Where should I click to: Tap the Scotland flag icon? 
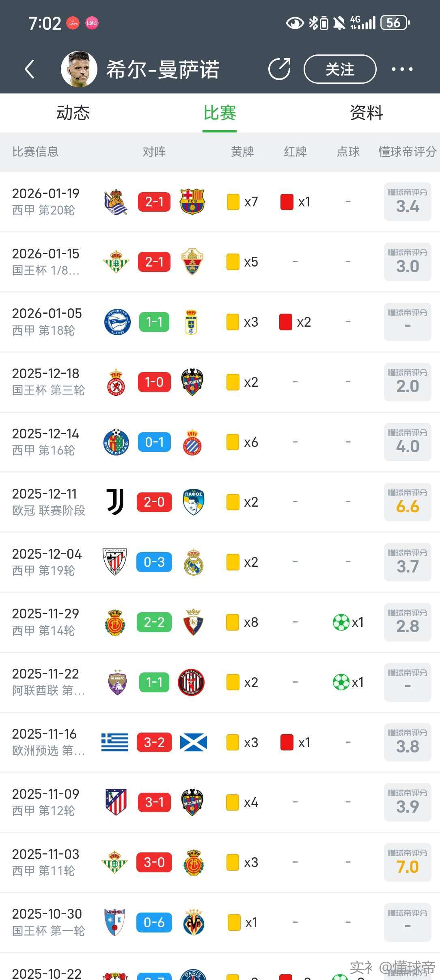[x=193, y=742]
